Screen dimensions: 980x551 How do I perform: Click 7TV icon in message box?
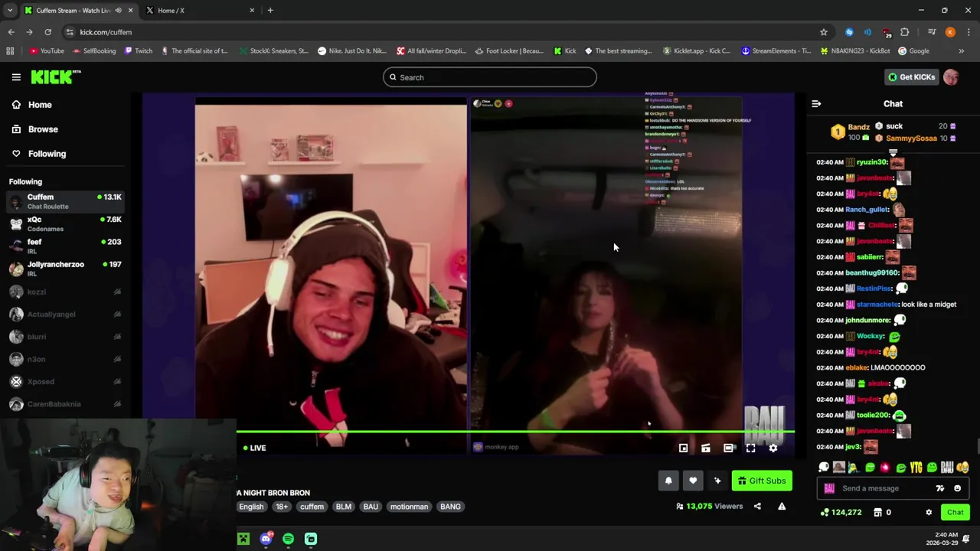coord(940,488)
